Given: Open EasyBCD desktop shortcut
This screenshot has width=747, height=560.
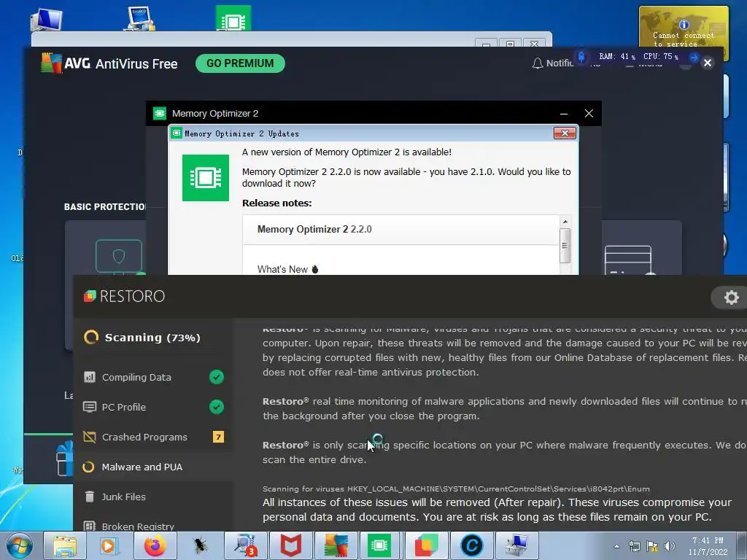Looking at the screenshot, I should point(139,19).
